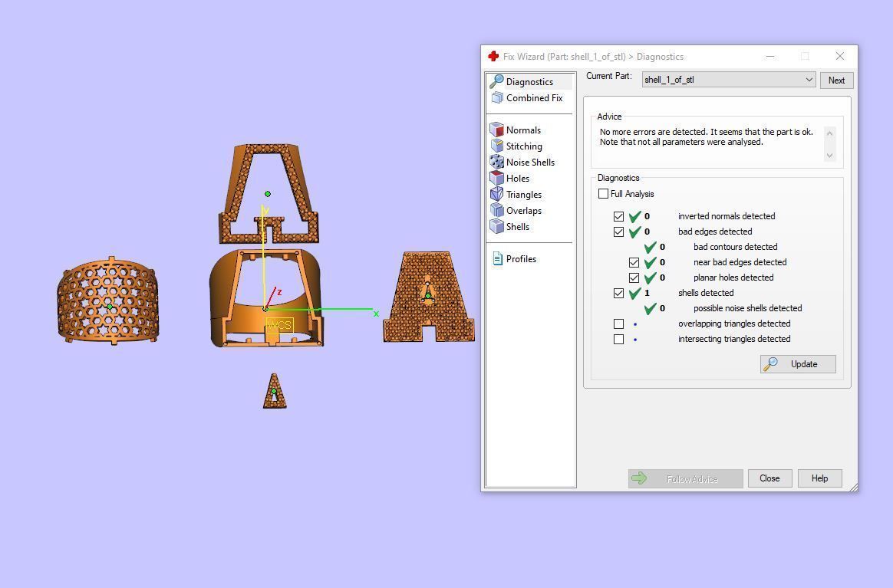893x588 pixels.
Task: Click the Update button
Action: 798,364
